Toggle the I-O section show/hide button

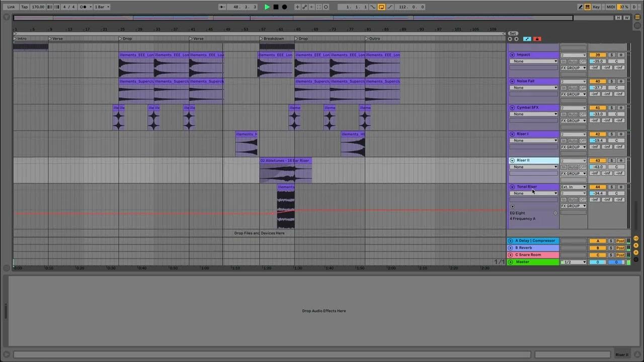(x=636, y=238)
